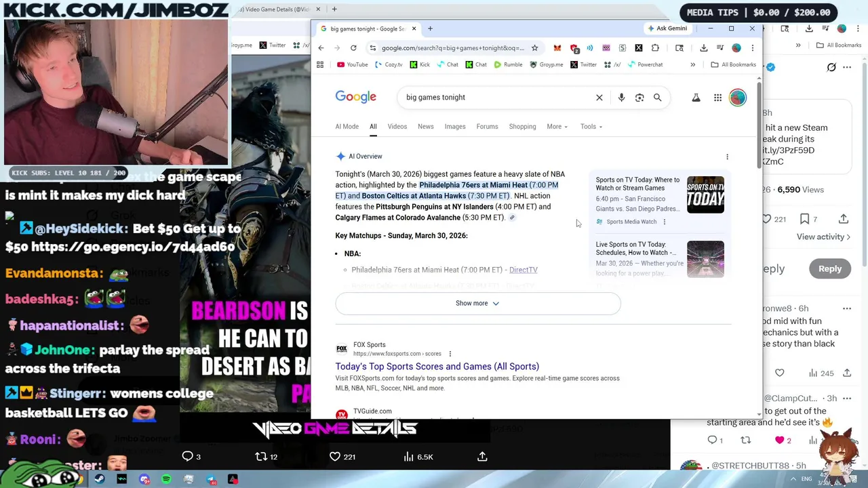Open the Powerchat bookmark

tap(645, 64)
